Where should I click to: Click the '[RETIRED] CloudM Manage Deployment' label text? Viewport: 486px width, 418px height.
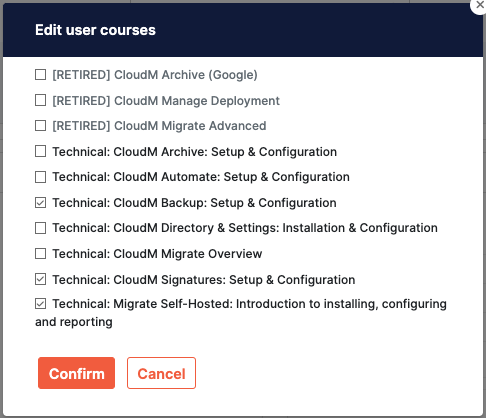click(166, 100)
